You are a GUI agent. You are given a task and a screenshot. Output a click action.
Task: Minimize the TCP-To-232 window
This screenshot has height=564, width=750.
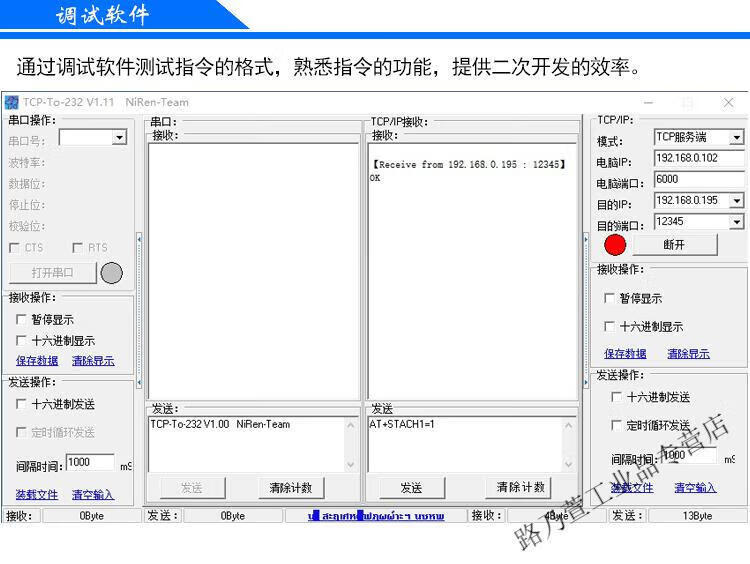point(649,102)
